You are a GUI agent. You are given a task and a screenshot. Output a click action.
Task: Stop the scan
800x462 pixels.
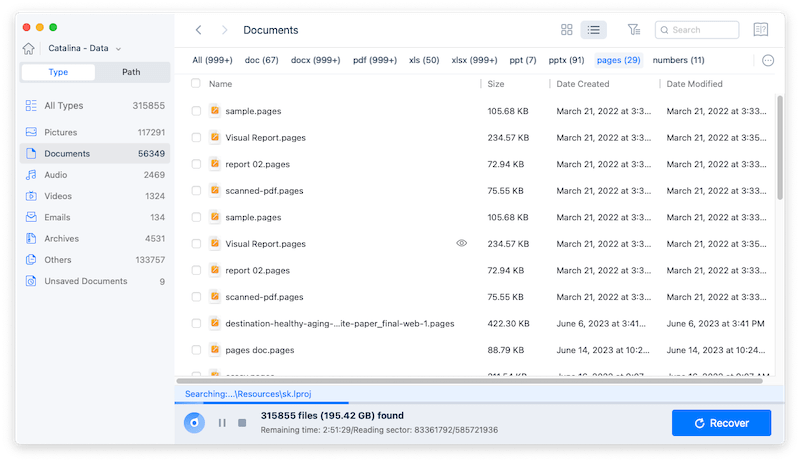(x=242, y=423)
